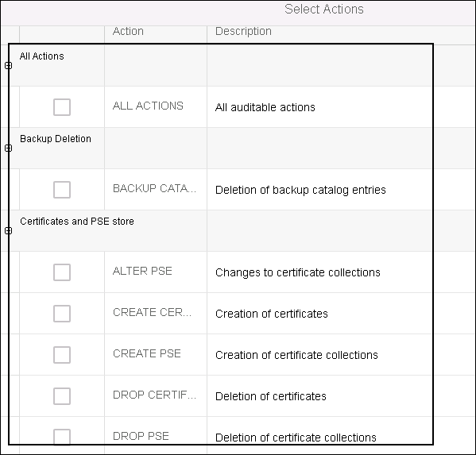Select the ALL ACTIONS action name
The height and width of the screenshot is (455, 476).
[148, 106]
